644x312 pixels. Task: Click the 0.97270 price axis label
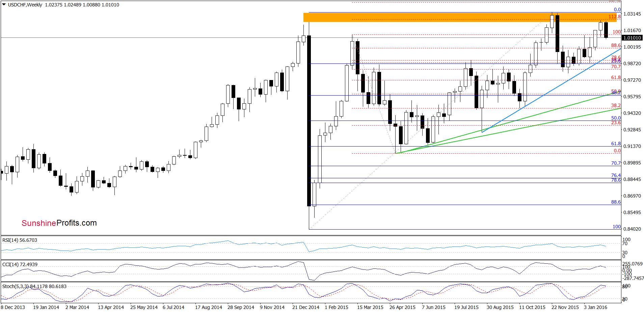tap(632, 80)
